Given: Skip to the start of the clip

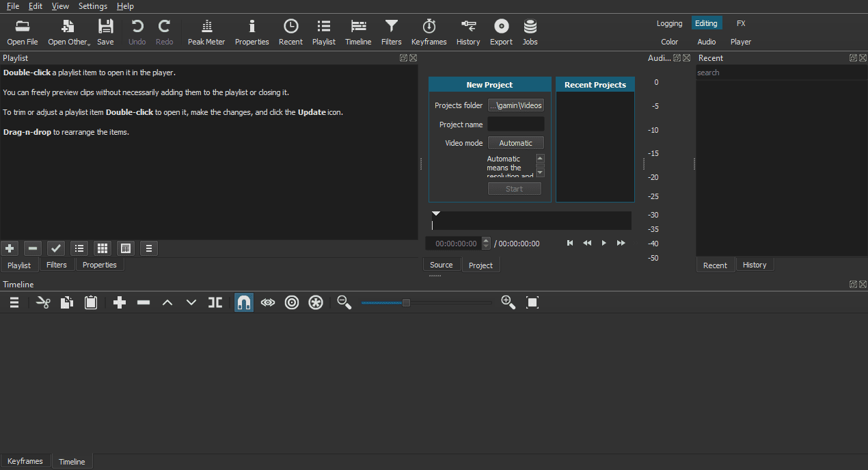Looking at the screenshot, I should click(x=570, y=243).
